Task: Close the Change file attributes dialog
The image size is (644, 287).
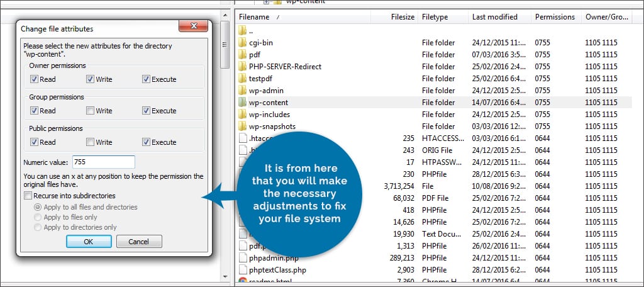Action: pos(194,26)
